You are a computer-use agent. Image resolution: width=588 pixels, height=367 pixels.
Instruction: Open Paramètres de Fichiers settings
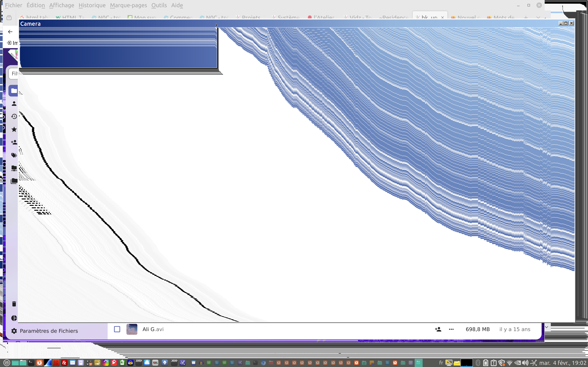[x=49, y=331]
